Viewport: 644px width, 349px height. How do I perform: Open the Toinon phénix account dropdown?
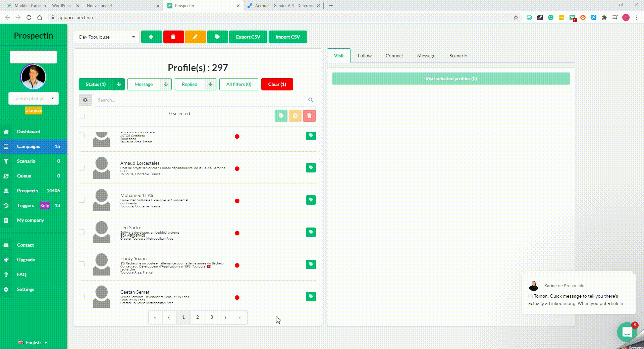(x=33, y=98)
